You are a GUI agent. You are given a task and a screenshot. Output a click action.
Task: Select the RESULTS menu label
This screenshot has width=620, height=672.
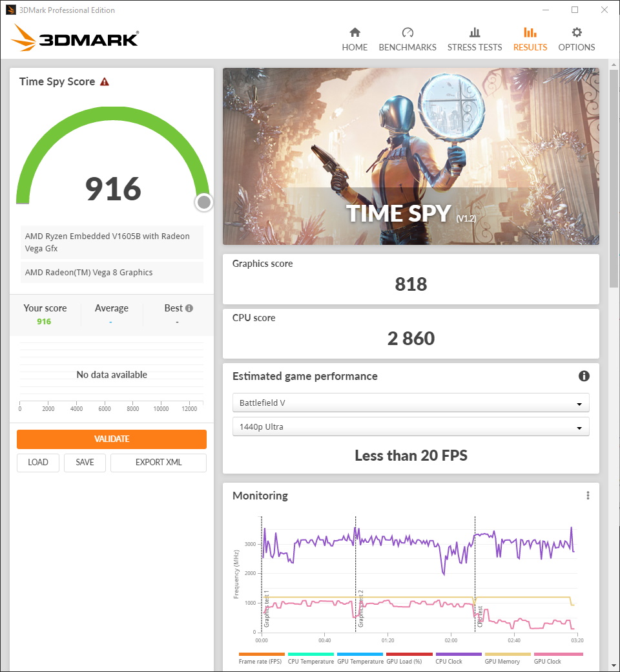(x=530, y=47)
